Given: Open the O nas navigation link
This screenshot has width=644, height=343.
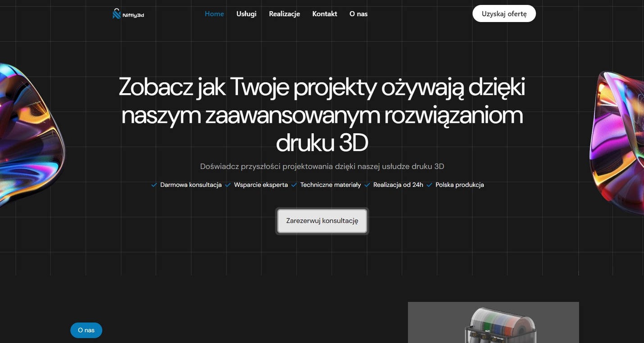Looking at the screenshot, I should click(x=358, y=13).
